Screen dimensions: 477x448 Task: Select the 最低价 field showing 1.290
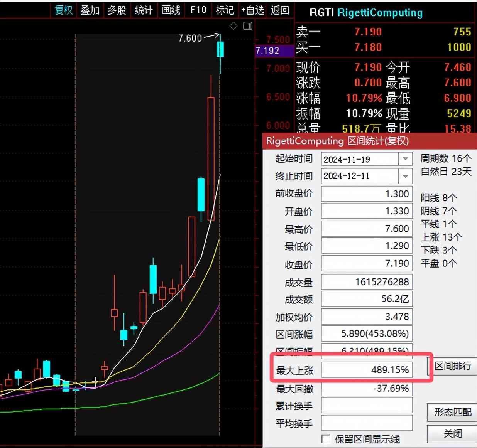(367, 246)
